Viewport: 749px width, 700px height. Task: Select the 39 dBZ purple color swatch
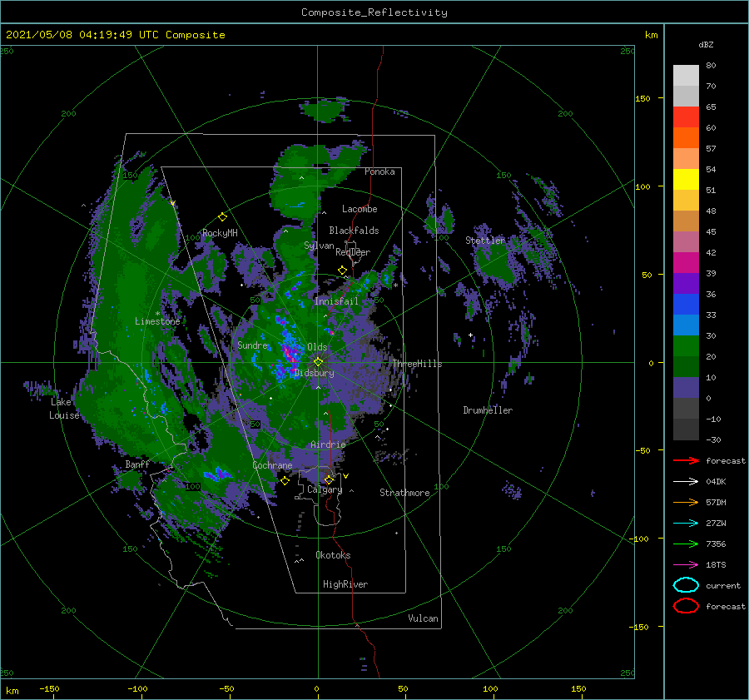pos(686,283)
